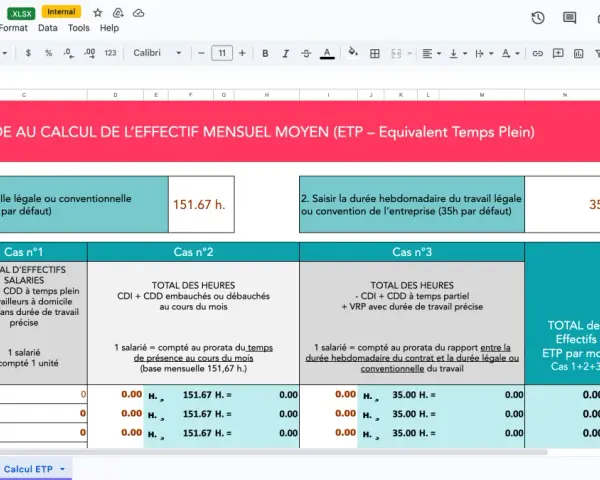Click the red ETP title banner
600x480 pixels.
pyautogui.click(x=300, y=131)
